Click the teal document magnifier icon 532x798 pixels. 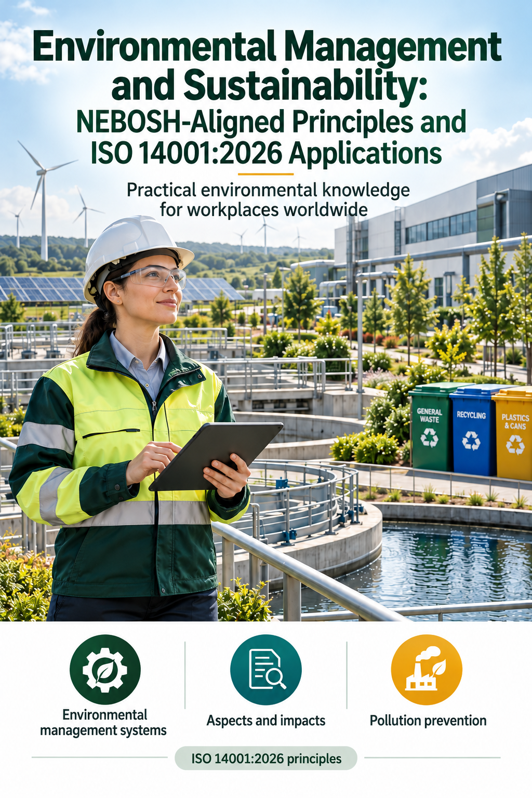click(266, 670)
